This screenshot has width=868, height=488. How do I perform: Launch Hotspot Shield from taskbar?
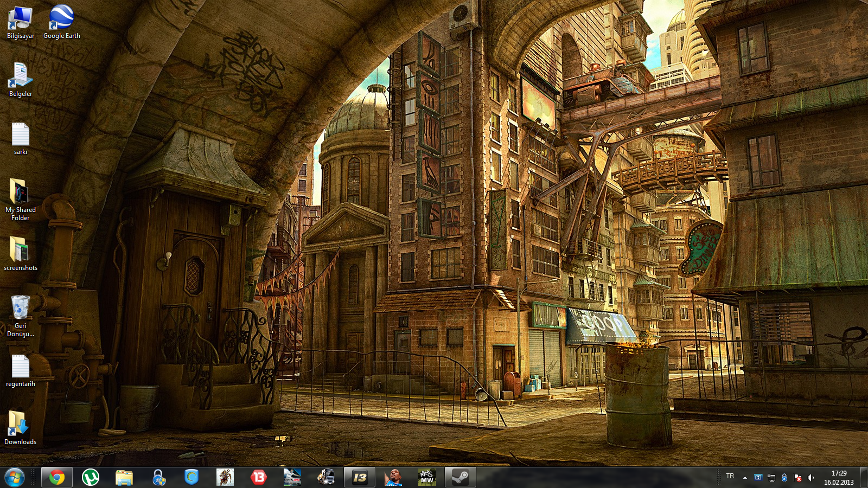192,478
